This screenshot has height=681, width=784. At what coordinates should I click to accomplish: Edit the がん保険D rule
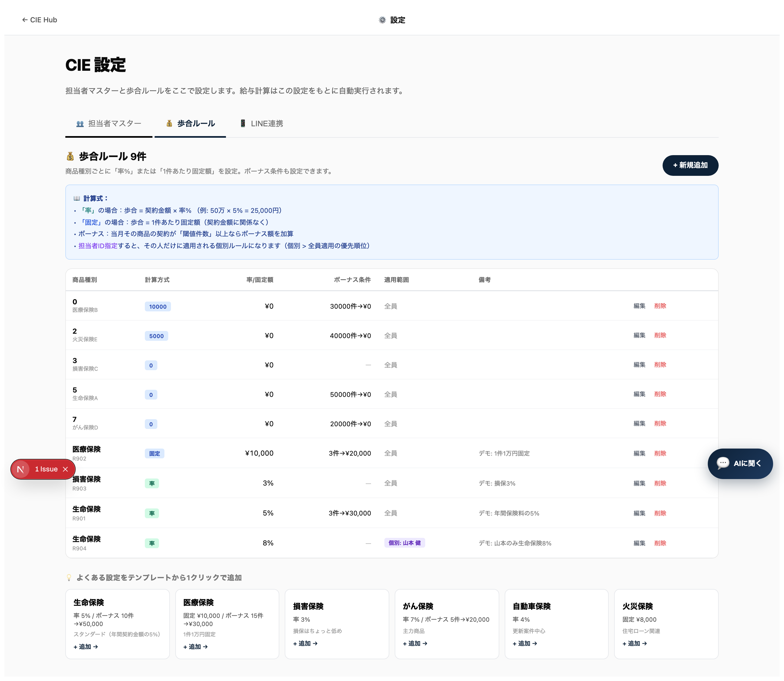(x=639, y=423)
